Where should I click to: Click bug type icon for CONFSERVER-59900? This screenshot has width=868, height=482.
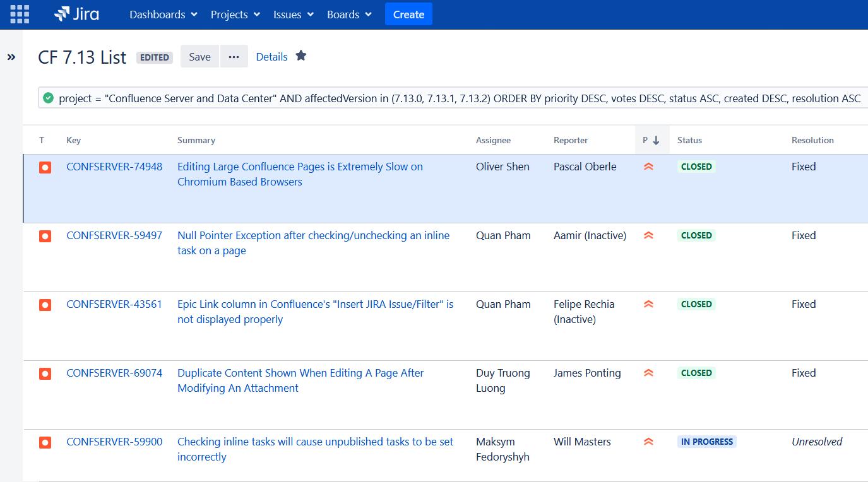(x=45, y=442)
